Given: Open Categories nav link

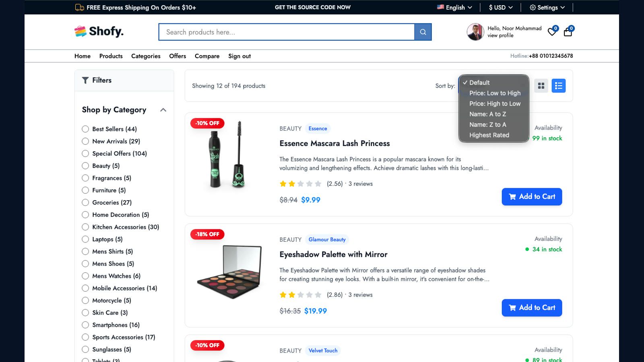Looking at the screenshot, I should pos(146,56).
